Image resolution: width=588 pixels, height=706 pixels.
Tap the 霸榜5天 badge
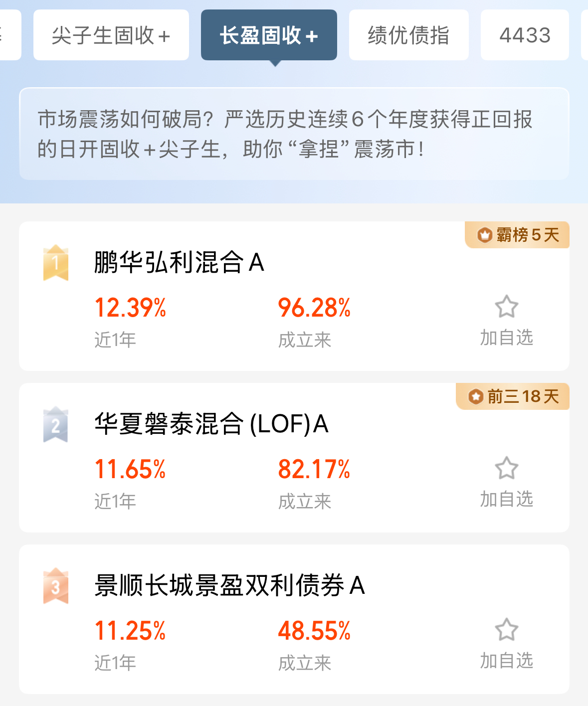(517, 235)
